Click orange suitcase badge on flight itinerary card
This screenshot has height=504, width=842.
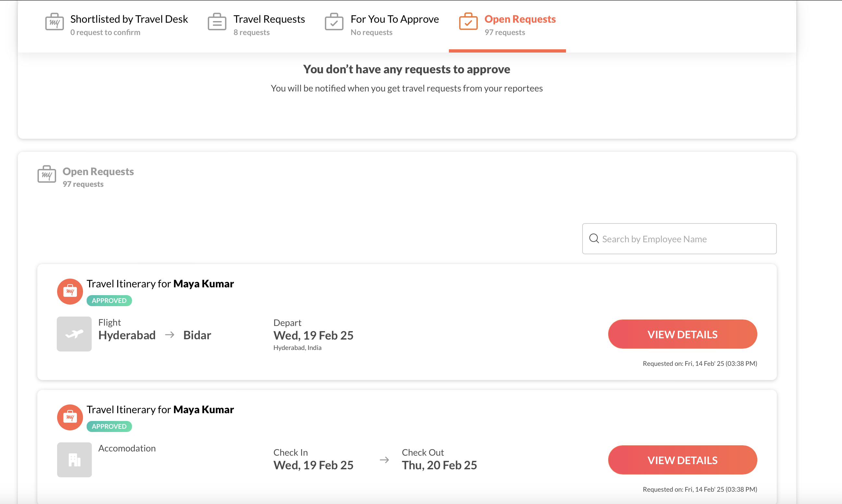click(x=70, y=291)
